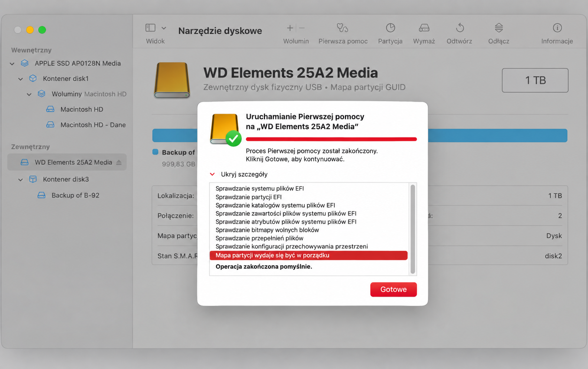Viewport: 588px width, 369px height.
Task: Collapse the Kontener disk1 node
Action: 21,79
